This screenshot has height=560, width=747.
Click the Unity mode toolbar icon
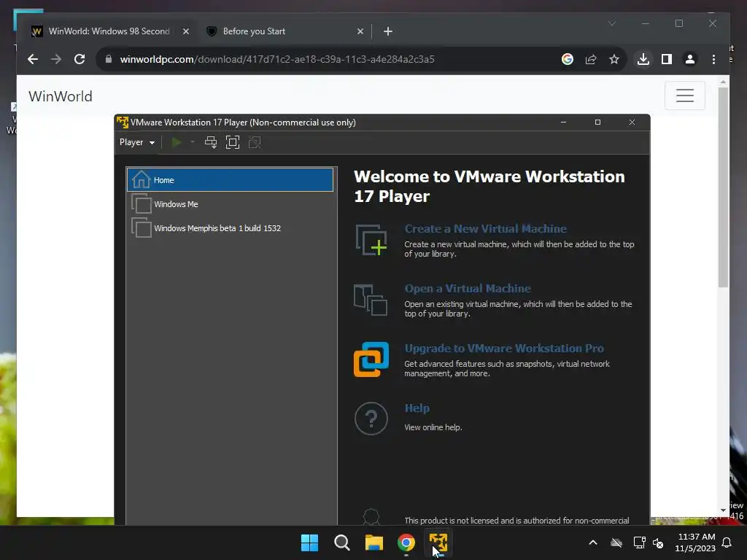[x=255, y=142]
